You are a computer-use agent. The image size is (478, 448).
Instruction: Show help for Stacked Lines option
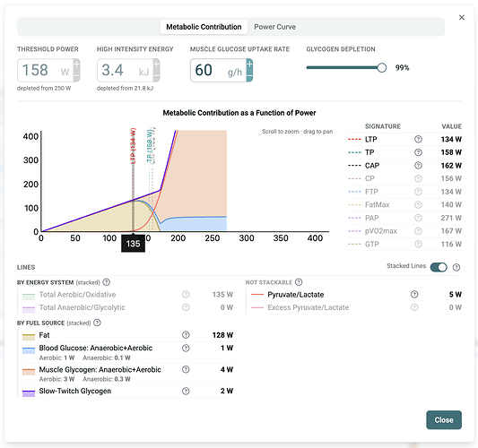456,267
